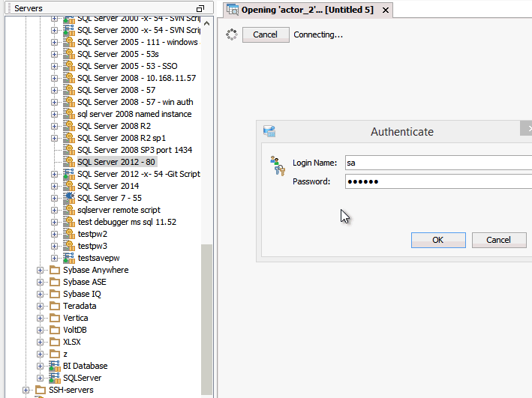Screen dimensions: 532x398
Task: Expand the z folder
Action: 40,354
